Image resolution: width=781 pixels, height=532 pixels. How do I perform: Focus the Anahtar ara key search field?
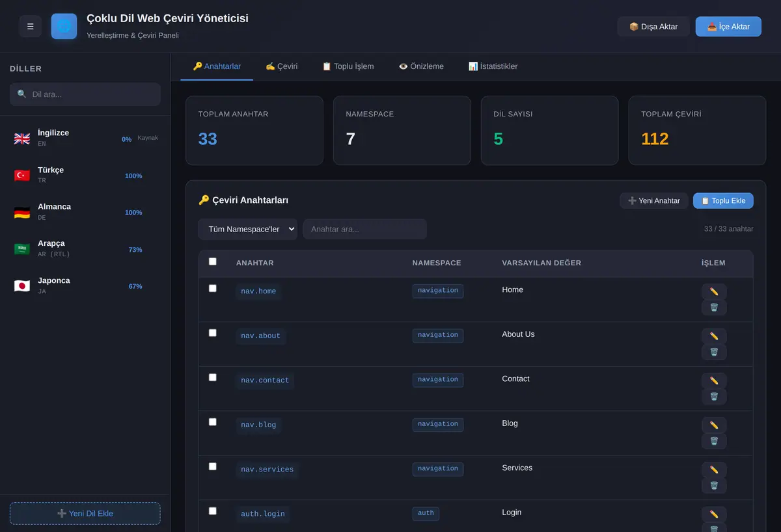point(365,229)
